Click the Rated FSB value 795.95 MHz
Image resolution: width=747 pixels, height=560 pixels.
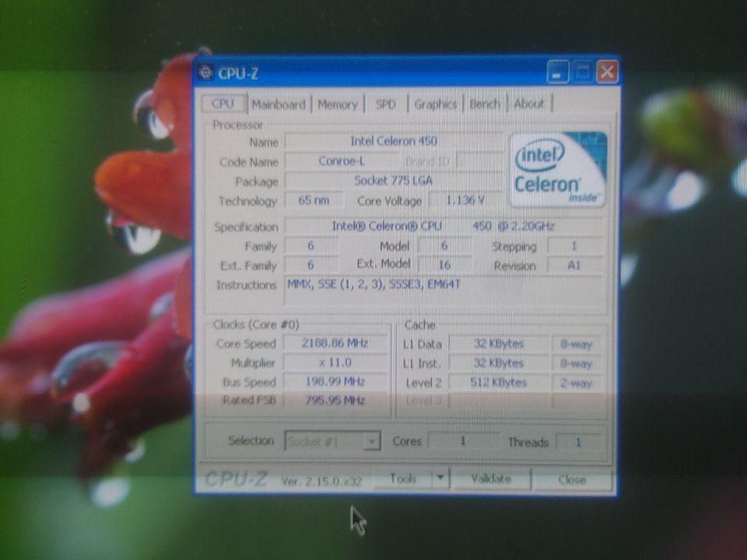pos(335,400)
